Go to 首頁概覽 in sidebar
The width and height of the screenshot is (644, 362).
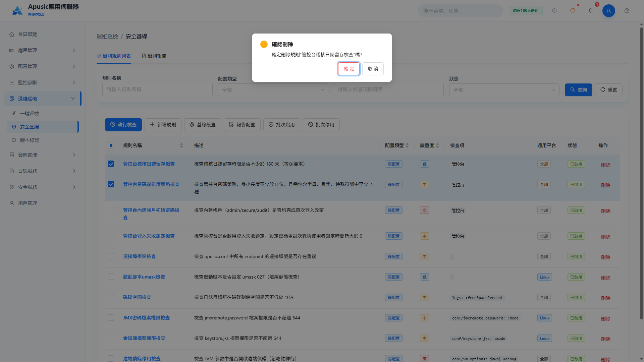point(43,34)
